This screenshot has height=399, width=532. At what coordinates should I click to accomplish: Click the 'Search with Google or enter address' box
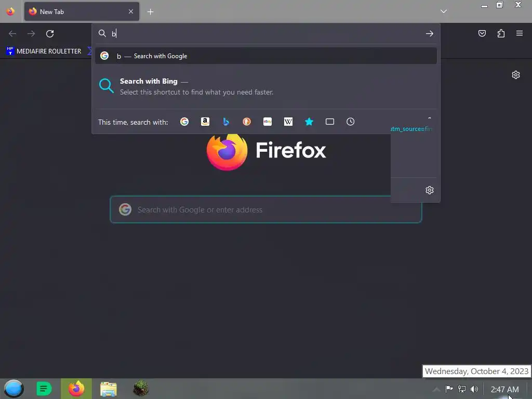pos(266,209)
